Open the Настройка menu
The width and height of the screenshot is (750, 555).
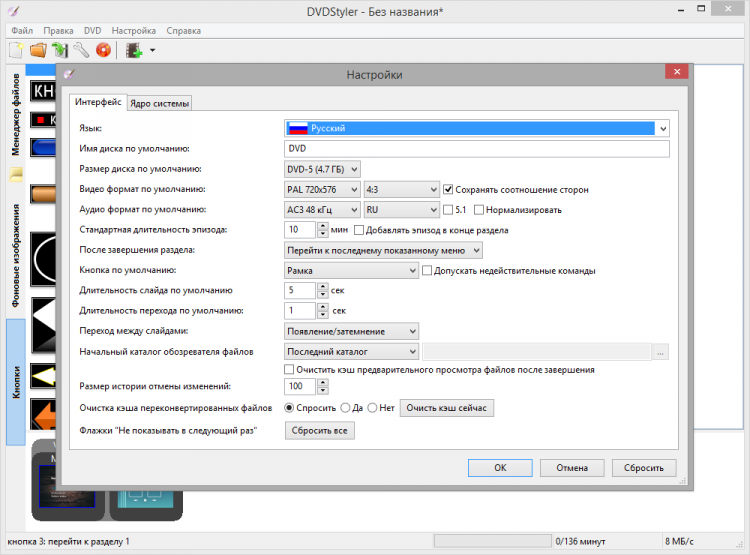133,31
